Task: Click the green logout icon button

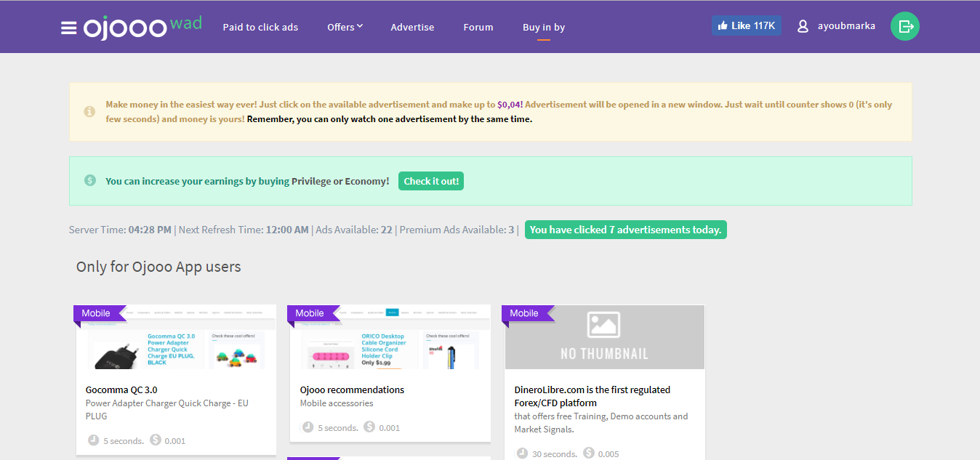Action: pos(905,26)
